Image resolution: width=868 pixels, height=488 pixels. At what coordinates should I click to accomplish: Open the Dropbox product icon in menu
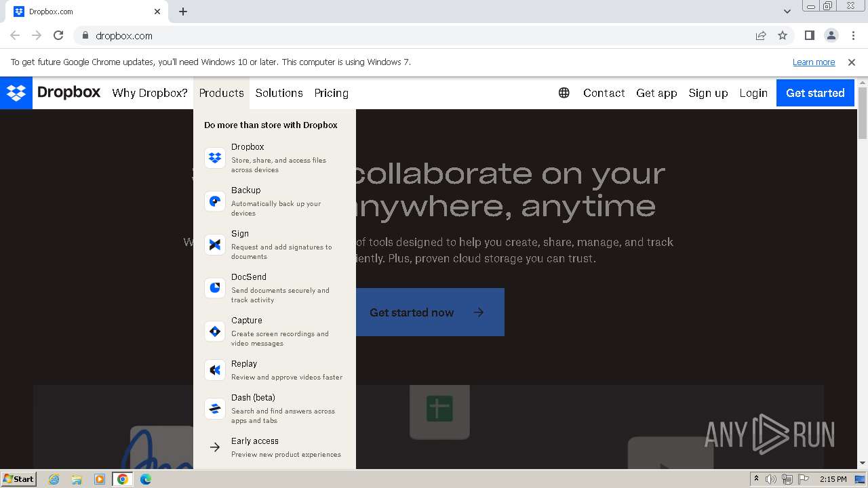pos(215,158)
